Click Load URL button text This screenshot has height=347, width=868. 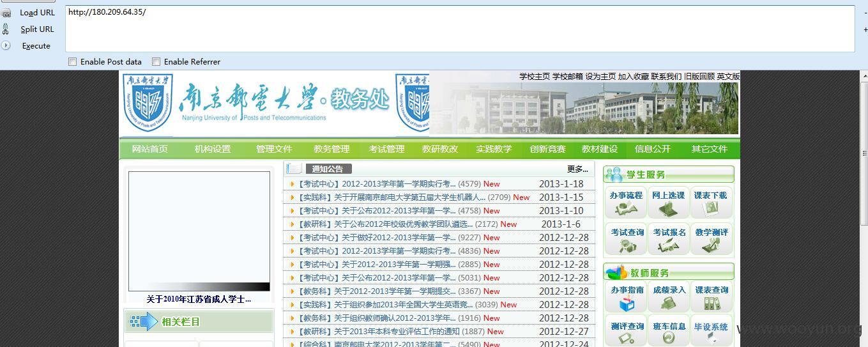tap(37, 12)
